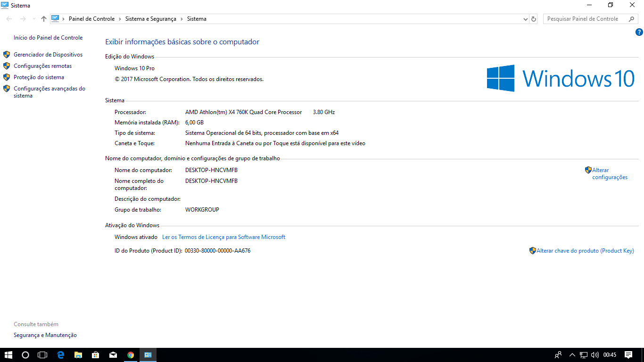Open File Explorer from the taskbar

point(78,355)
